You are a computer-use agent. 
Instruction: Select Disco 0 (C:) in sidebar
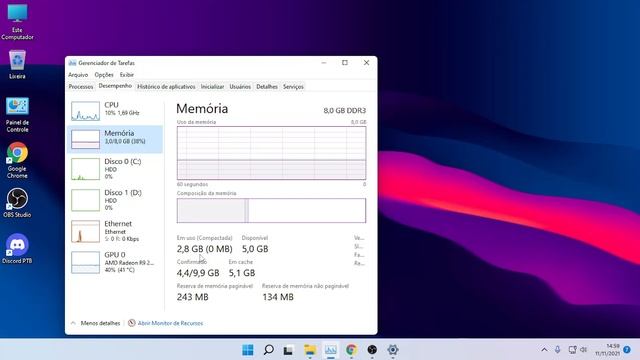pyautogui.click(x=115, y=169)
